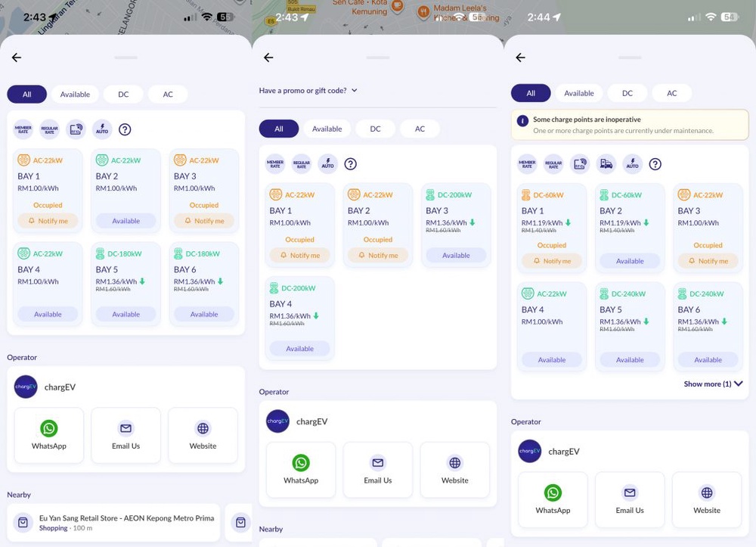756x547 pixels.
Task: Tap the back arrow on the right screen
Action: [x=520, y=57]
